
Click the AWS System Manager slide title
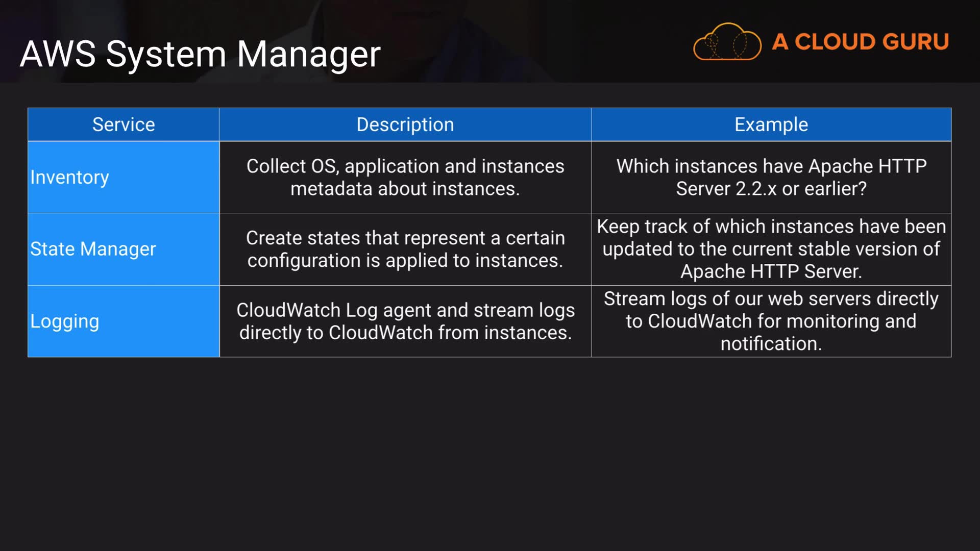[200, 54]
